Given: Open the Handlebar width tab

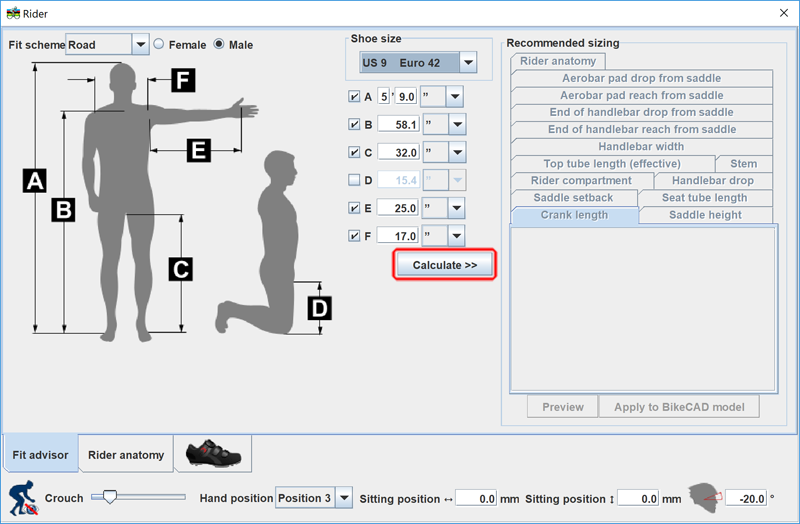Looking at the screenshot, I should (641, 146).
